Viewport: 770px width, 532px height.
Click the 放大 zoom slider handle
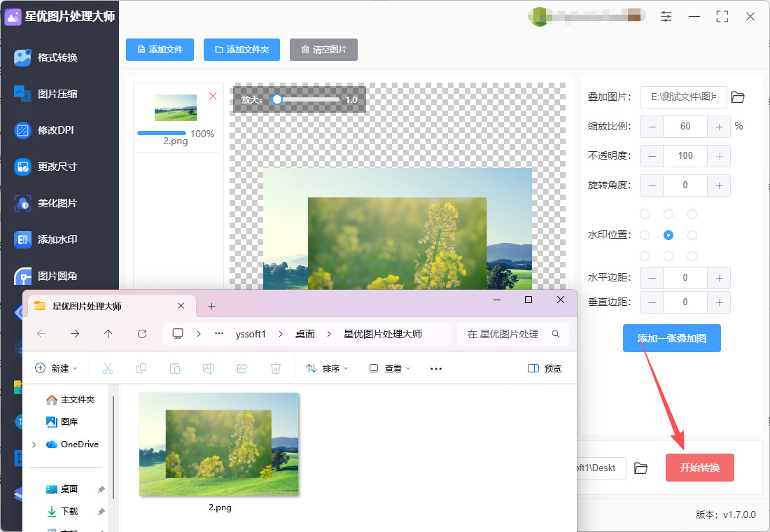click(x=277, y=100)
